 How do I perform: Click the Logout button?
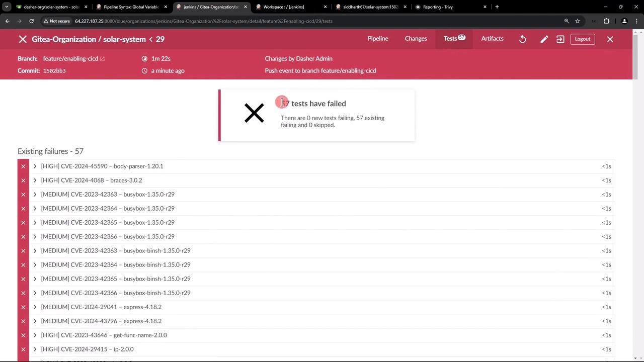(583, 39)
